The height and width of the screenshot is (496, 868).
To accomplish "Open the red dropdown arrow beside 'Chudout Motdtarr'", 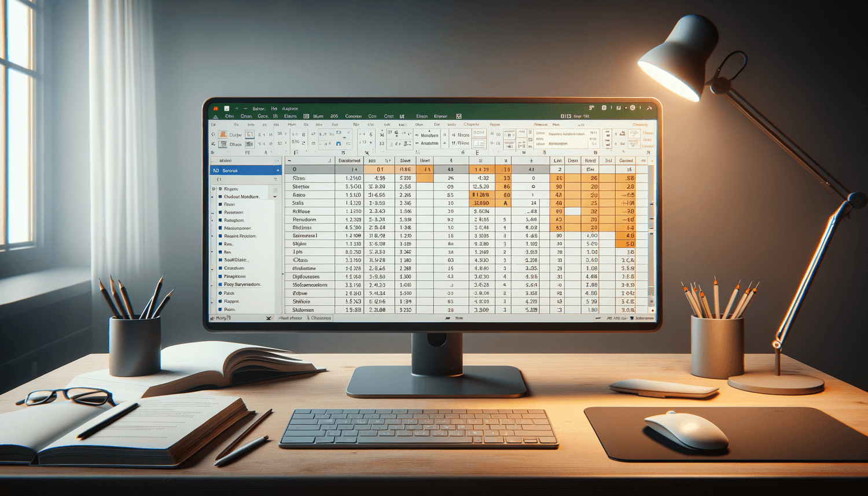I will [x=275, y=197].
